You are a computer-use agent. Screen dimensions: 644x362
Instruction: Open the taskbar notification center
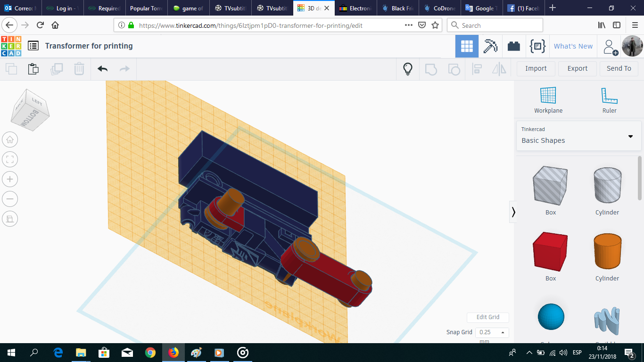click(x=629, y=353)
